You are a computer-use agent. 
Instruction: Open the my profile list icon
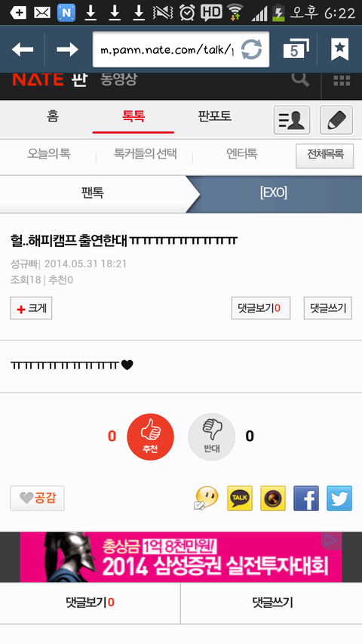coord(292,120)
